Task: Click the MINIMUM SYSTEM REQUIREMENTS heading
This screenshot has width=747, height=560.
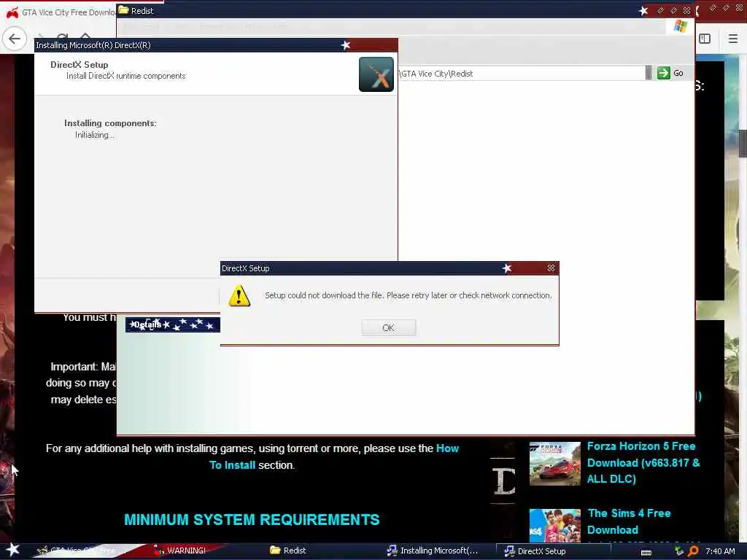Action: point(252,519)
